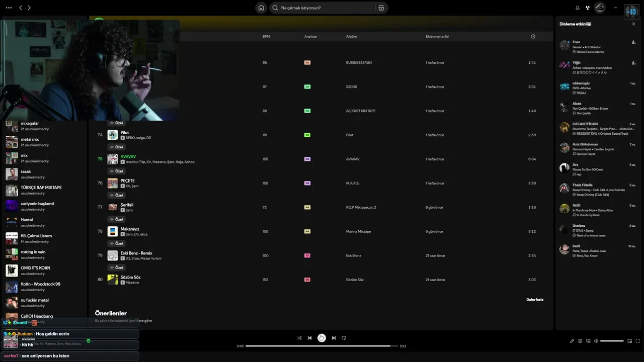Click the Özel tag above Sözüm Söz
This screenshot has width=644, height=362.
pos(117,267)
